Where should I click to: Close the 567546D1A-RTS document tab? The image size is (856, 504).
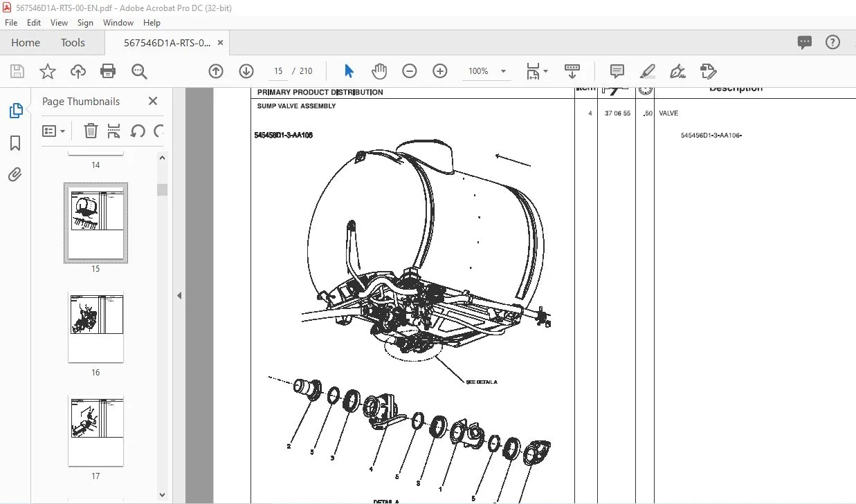tap(221, 42)
